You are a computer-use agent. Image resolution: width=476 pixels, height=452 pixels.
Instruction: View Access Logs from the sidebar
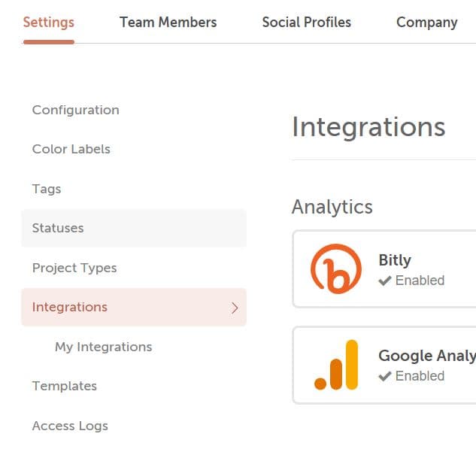point(70,426)
